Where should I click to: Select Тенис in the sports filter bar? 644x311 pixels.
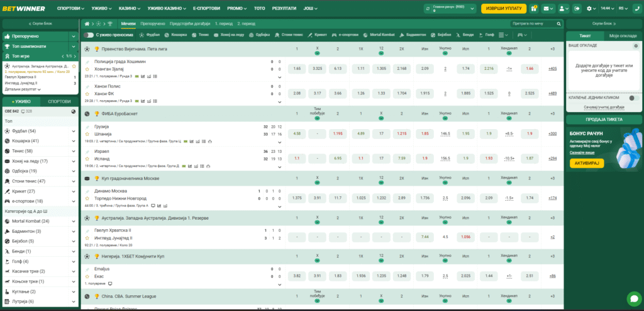(200, 35)
